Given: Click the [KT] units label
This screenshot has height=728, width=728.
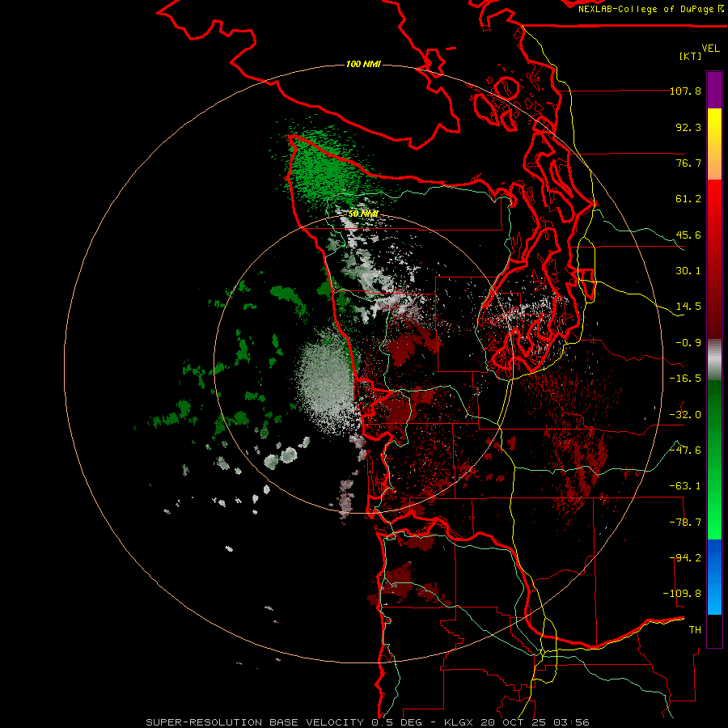Looking at the screenshot, I should pyautogui.click(x=690, y=56).
